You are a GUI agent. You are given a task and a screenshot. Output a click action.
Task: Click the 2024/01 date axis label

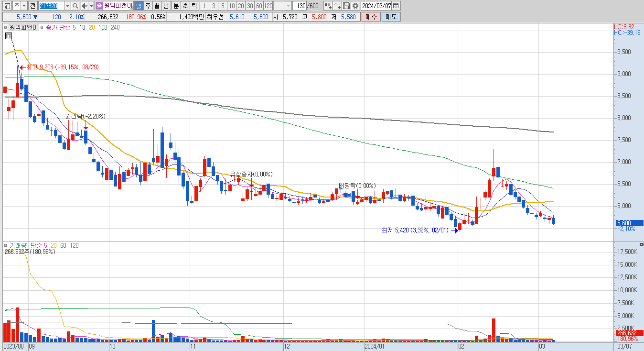(375, 345)
